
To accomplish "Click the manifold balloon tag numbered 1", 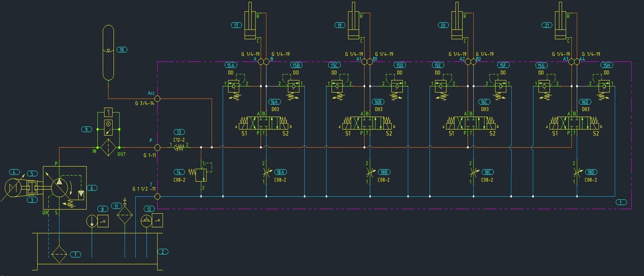I will pyautogui.click(x=621, y=202).
